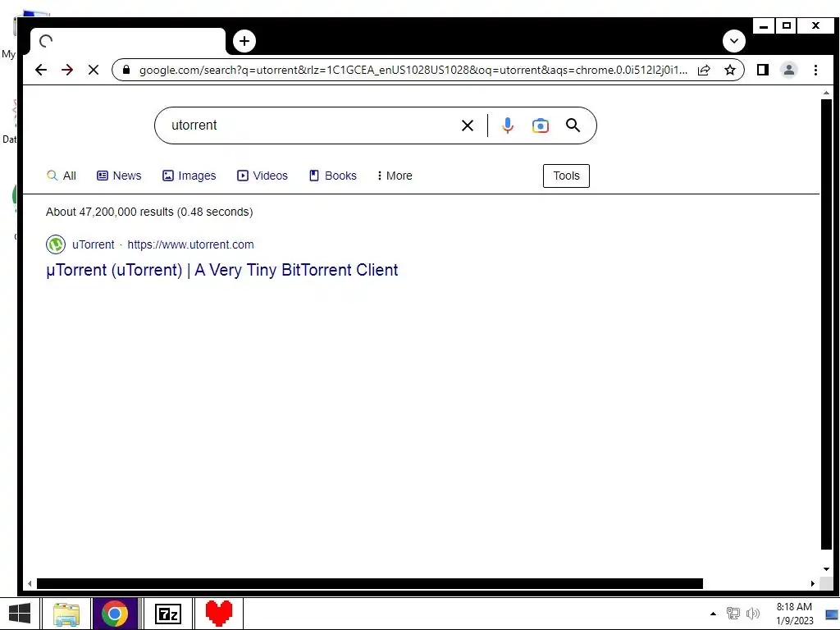Maximize the Chrome window
This screenshot has height=630, width=840.
[786, 25]
